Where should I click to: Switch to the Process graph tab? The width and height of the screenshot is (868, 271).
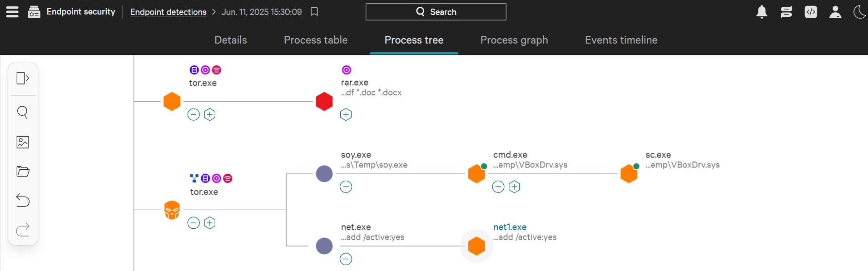pyautogui.click(x=514, y=40)
